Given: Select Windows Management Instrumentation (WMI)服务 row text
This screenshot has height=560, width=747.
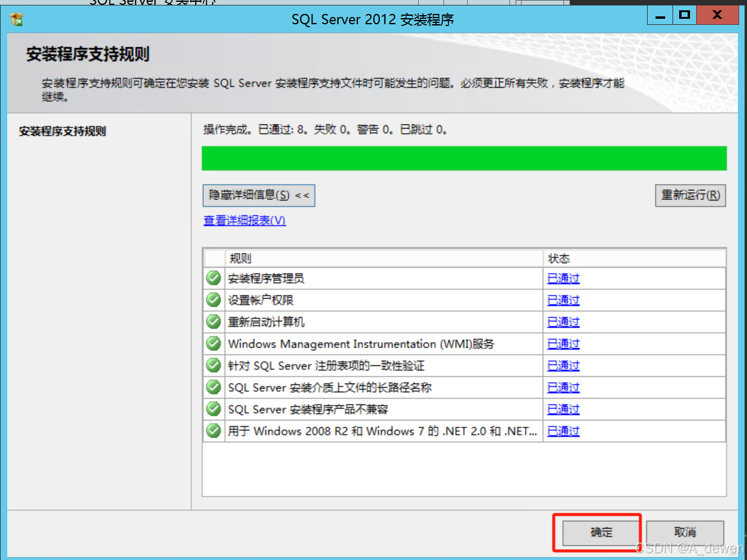Looking at the screenshot, I should click(x=361, y=344).
